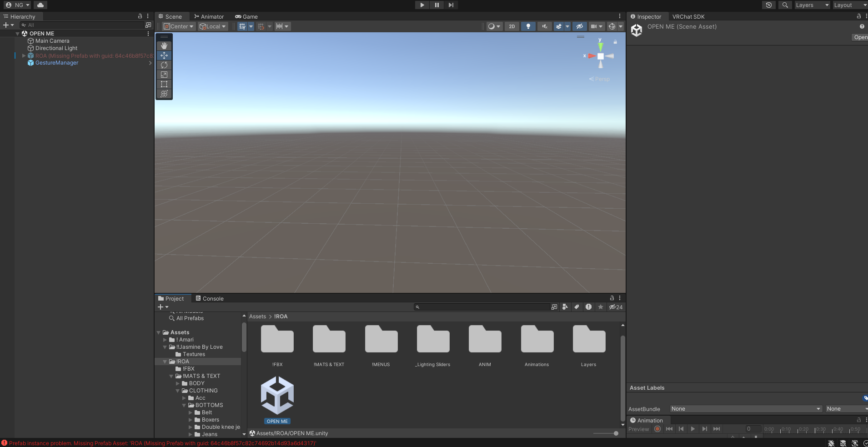This screenshot has height=447, width=868.
Task: Select the OPEN ME scene thumbnail
Action: [277, 395]
